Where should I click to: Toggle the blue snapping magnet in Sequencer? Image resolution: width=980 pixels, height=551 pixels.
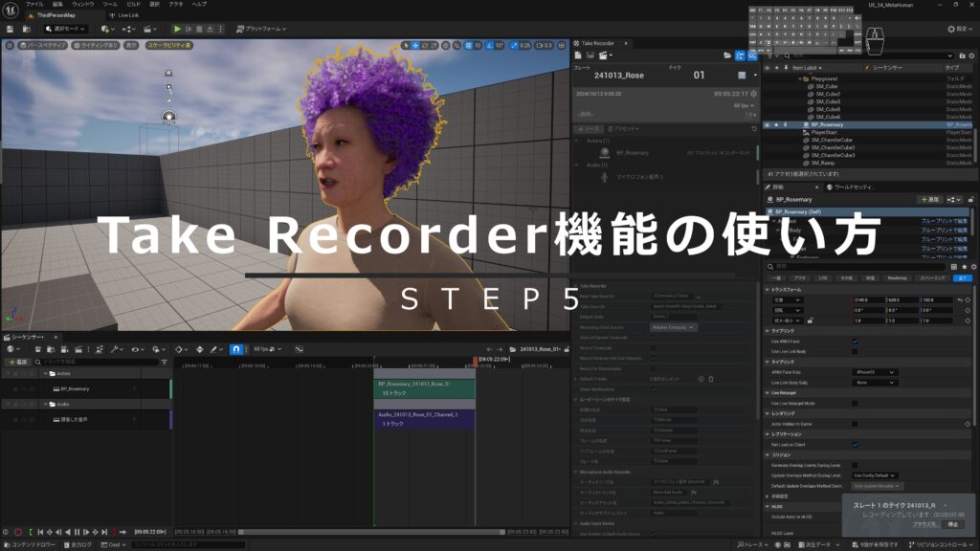tap(235, 349)
